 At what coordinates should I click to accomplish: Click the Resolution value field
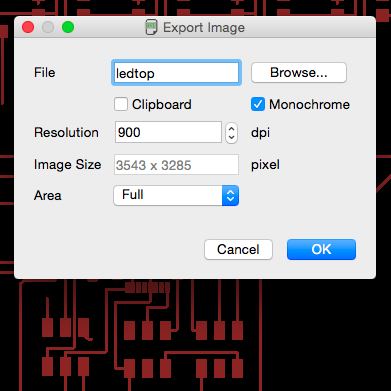[168, 132]
